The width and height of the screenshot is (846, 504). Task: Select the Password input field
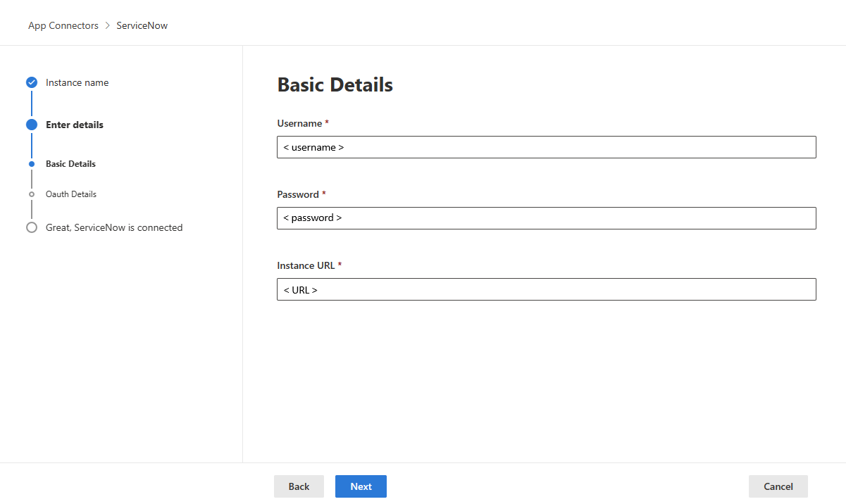click(x=547, y=218)
